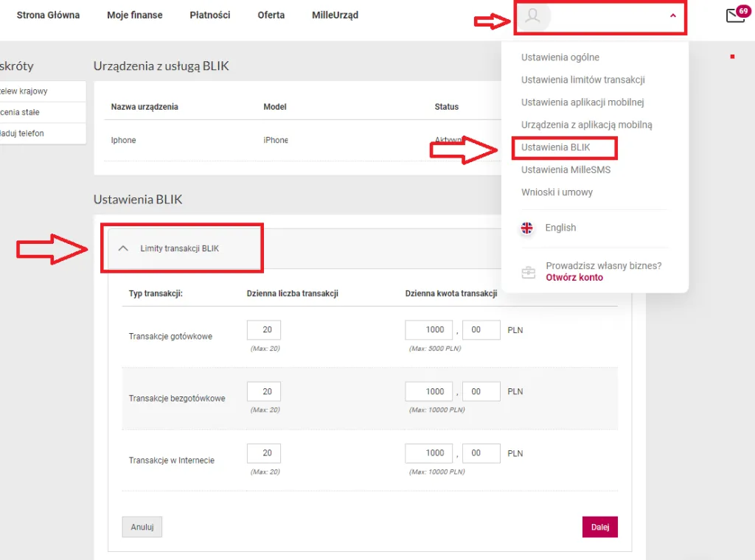Collapse the user menu with red caret

(x=672, y=15)
